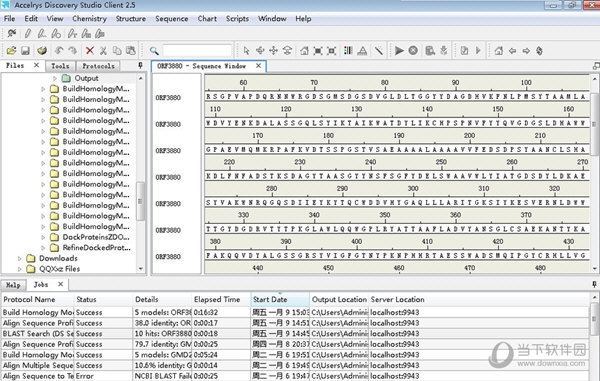This screenshot has height=381, width=600.
Task: Open the Window menu
Action: click(x=272, y=18)
